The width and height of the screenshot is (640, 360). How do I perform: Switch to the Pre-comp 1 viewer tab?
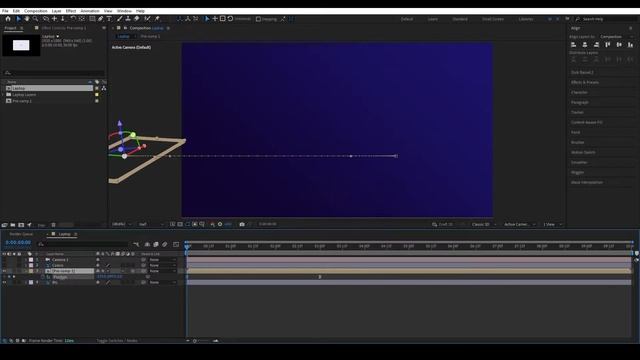point(150,36)
